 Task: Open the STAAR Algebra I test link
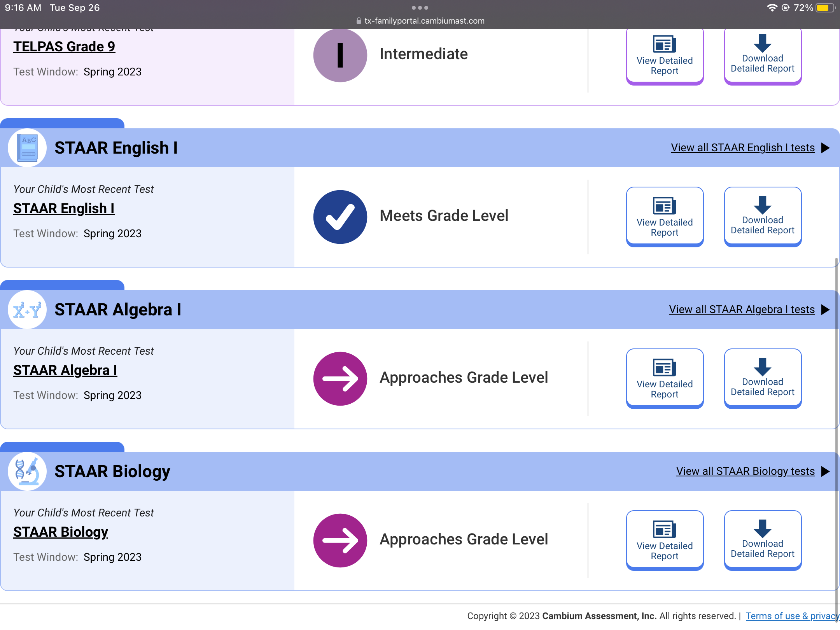click(x=65, y=370)
